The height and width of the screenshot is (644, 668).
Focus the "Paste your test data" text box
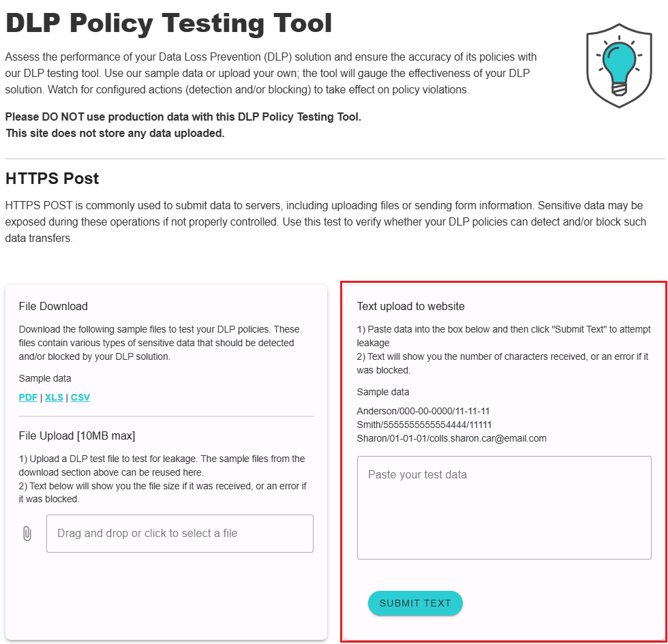click(504, 508)
